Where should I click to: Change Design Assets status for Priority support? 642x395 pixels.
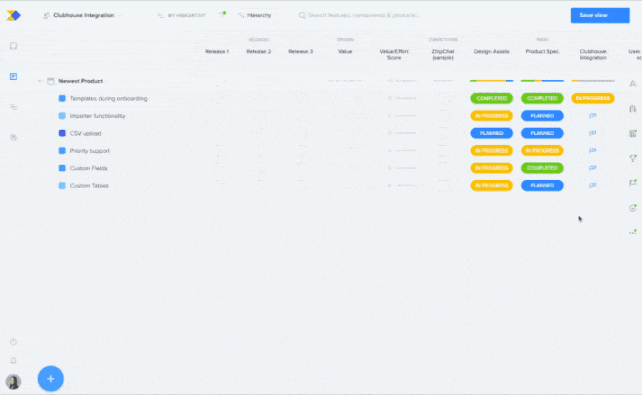(x=491, y=151)
